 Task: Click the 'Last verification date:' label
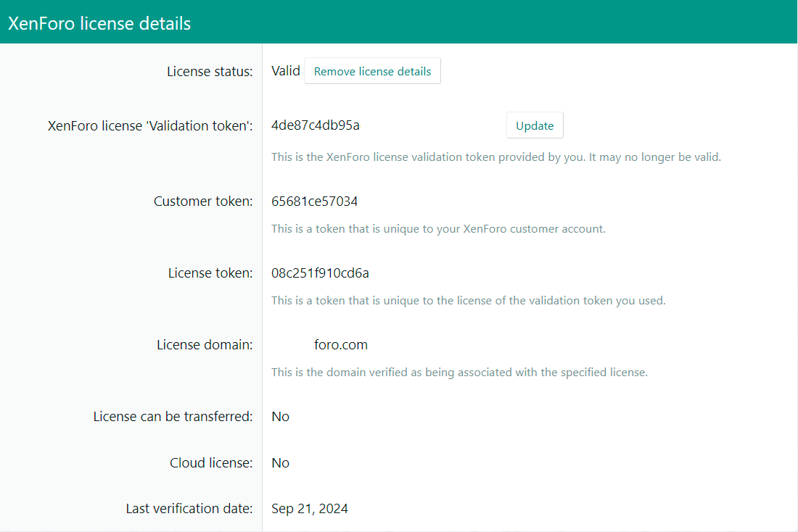pyautogui.click(x=189, y=509)
